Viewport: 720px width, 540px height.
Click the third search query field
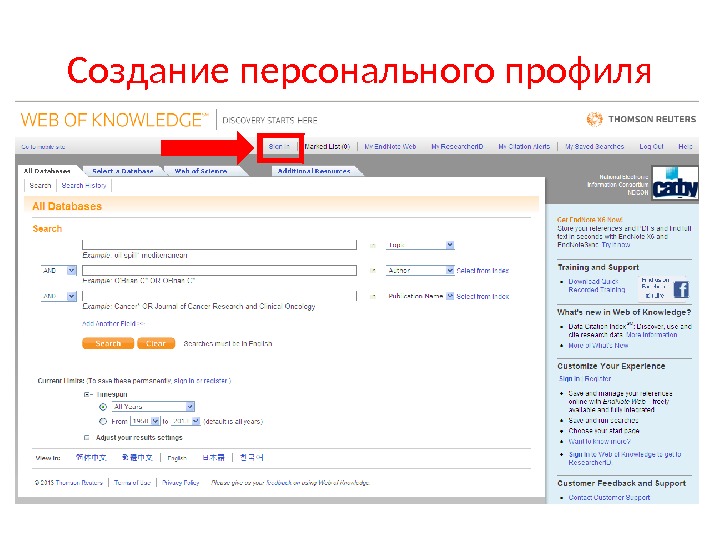219,296
